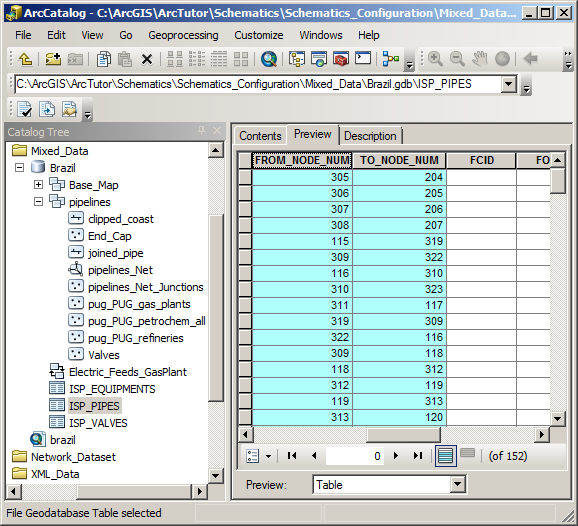Viewport: 578px width, 526px height.
Task: Switch to the Description tab
Action: (370, 136)
